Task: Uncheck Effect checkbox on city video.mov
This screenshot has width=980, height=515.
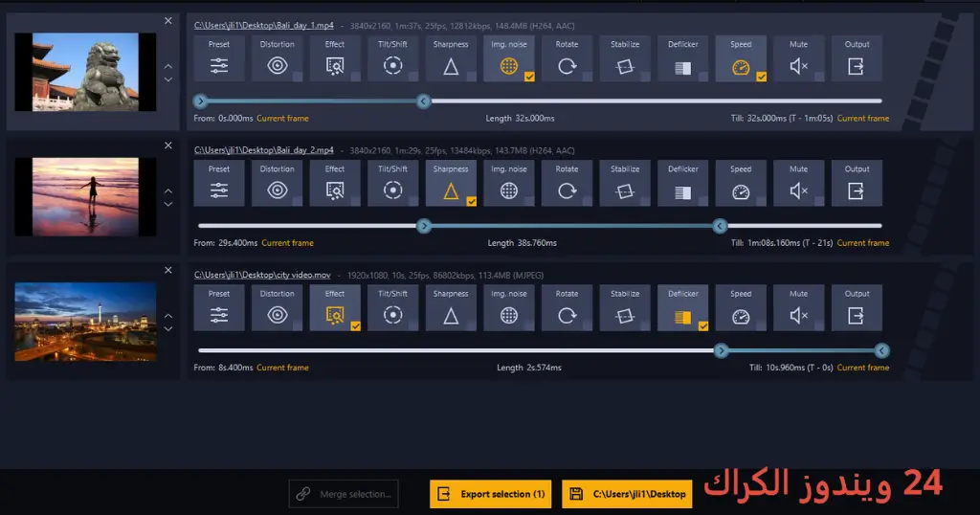Action: (356, 326)
